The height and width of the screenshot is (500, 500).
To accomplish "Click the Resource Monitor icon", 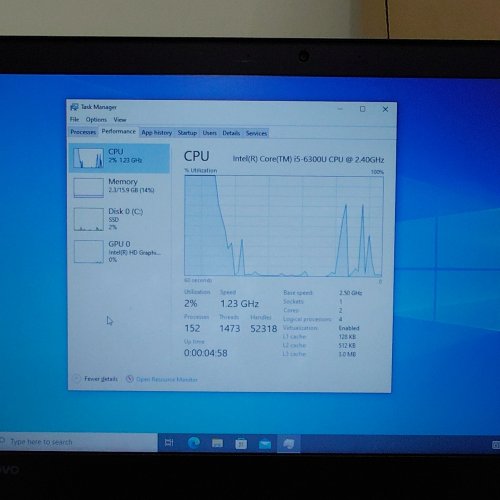I will (130, 379).
